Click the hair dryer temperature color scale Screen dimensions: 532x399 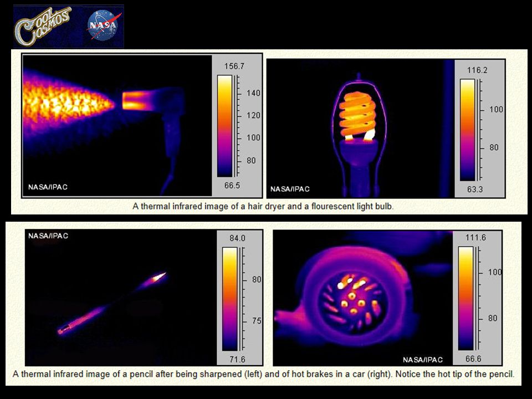[224, 126]
